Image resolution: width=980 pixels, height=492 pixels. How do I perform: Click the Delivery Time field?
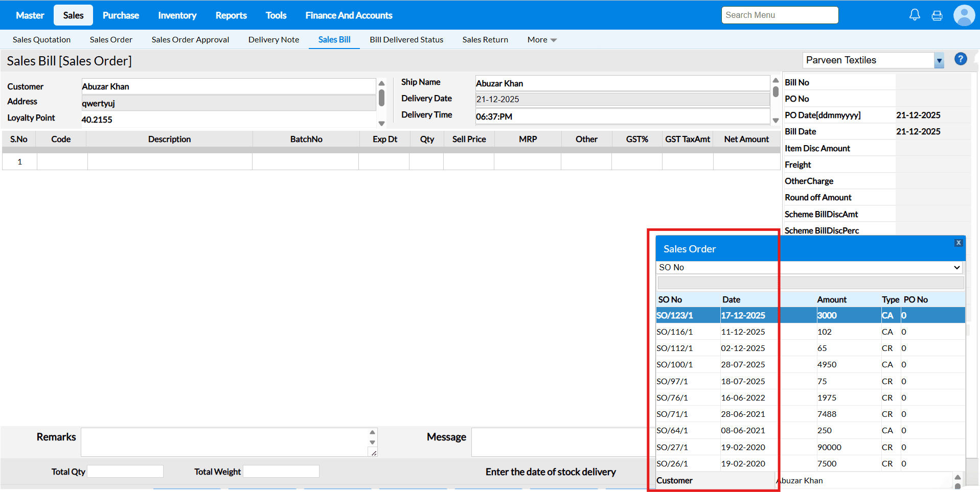pos(622,116)
